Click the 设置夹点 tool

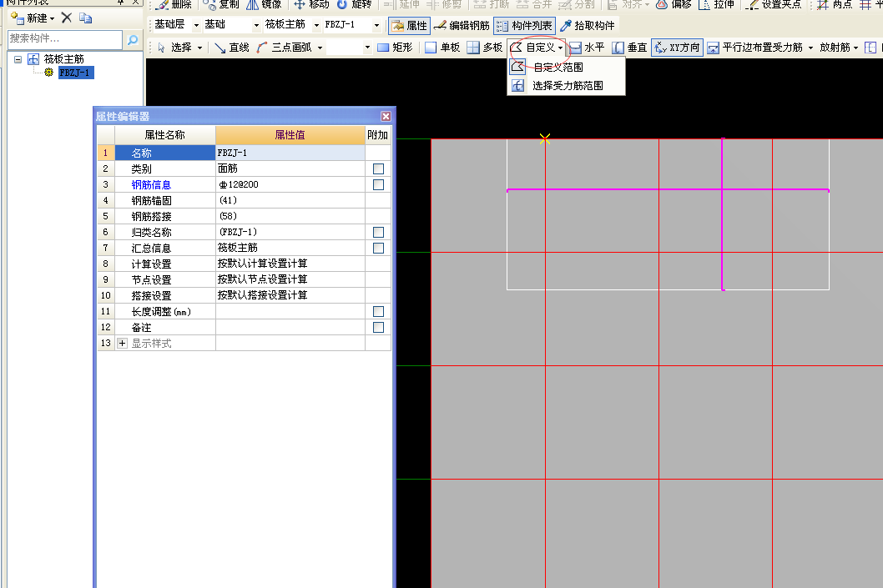point(773,4)
